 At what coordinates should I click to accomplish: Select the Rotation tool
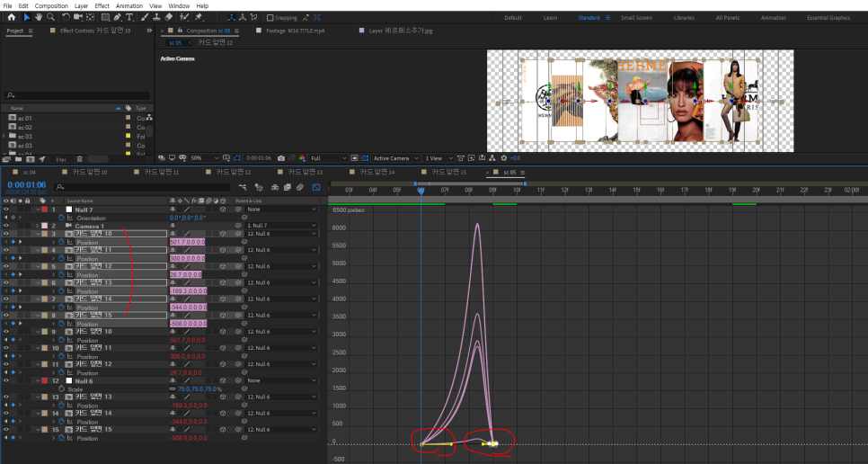pos(66,17)
